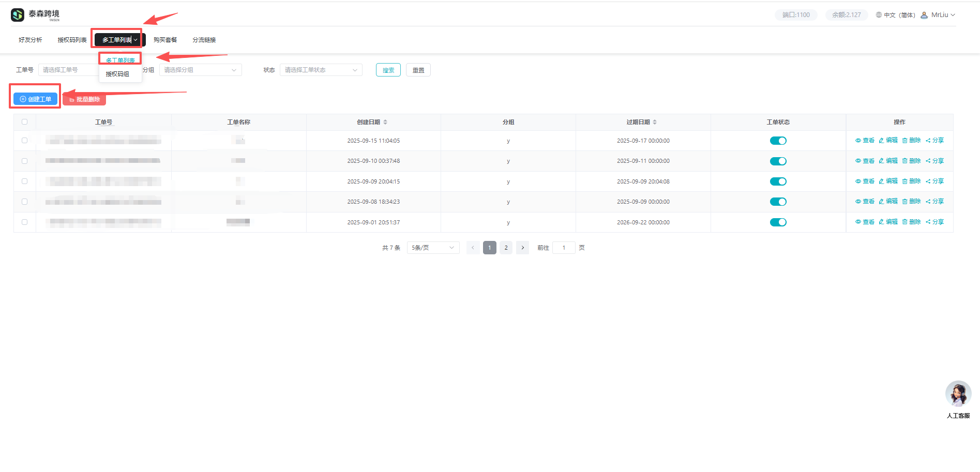
Task: Open the 请选择分组 dropdown
Action: pos(200,70)
